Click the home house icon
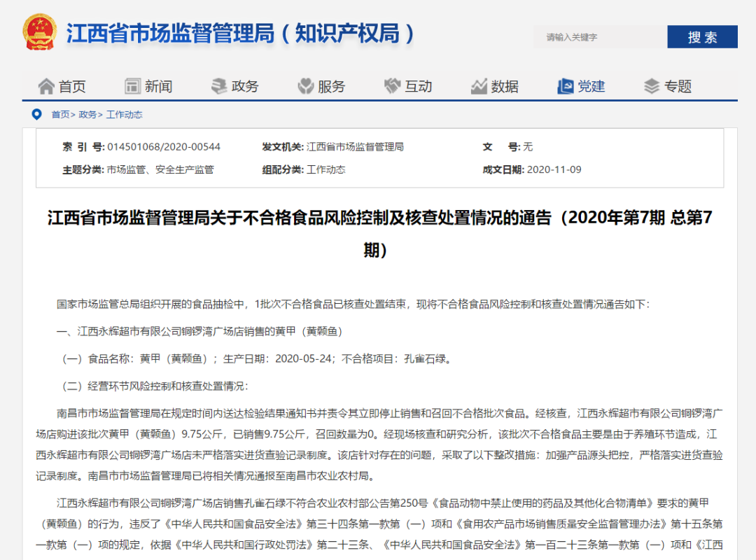The image size is (756, 560). tap(46, 86)
